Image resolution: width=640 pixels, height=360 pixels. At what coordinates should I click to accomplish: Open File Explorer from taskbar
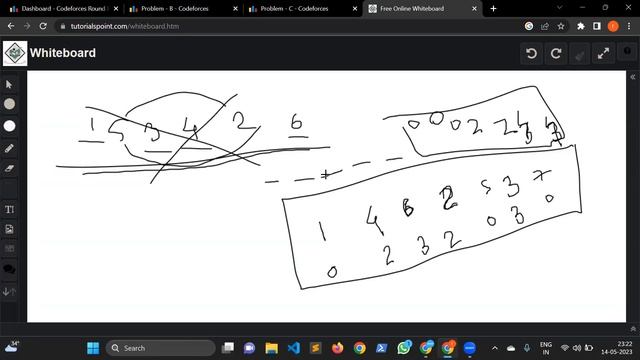click(x=271, y=348)
